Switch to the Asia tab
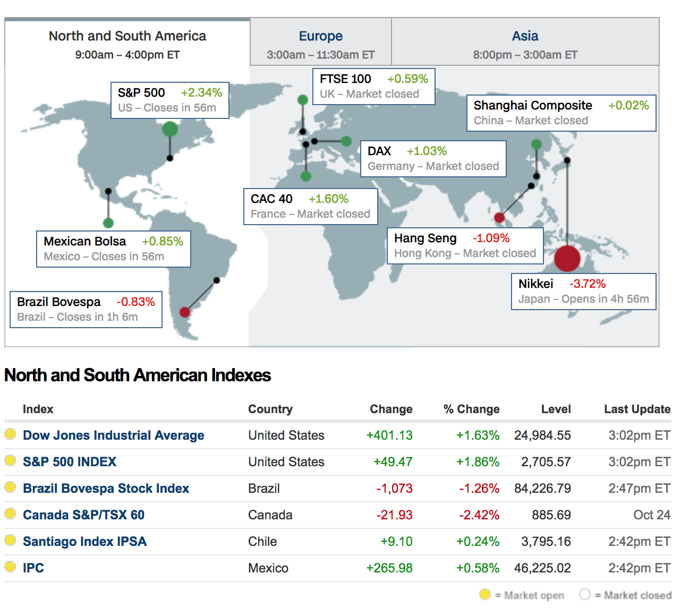This screenshot has width=681, height=616. (525, 42)
